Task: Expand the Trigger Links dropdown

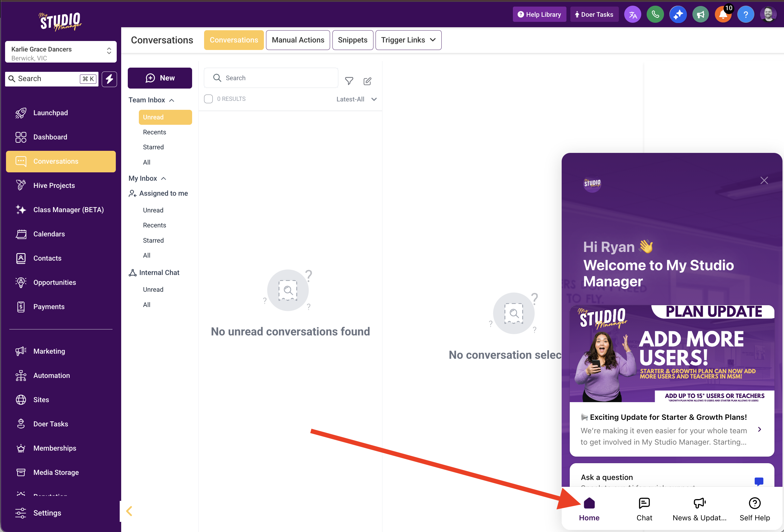Action: pos(408,40)
